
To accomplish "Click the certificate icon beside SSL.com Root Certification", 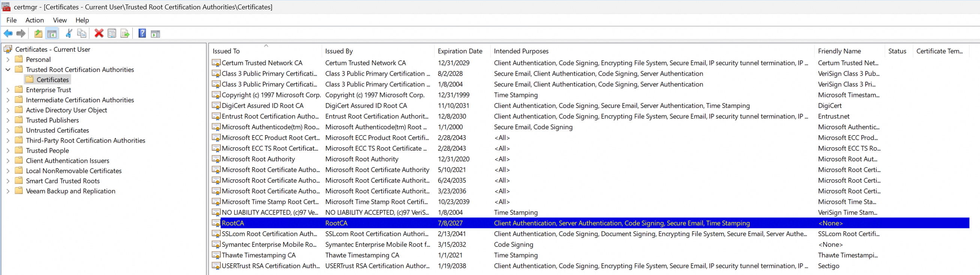I will coord(216,233).
